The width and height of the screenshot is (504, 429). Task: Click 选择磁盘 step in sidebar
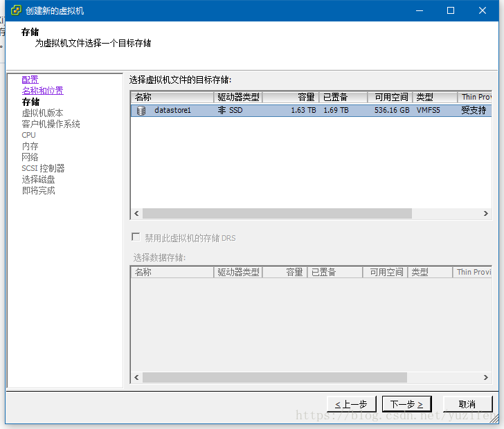pos(38,179)
